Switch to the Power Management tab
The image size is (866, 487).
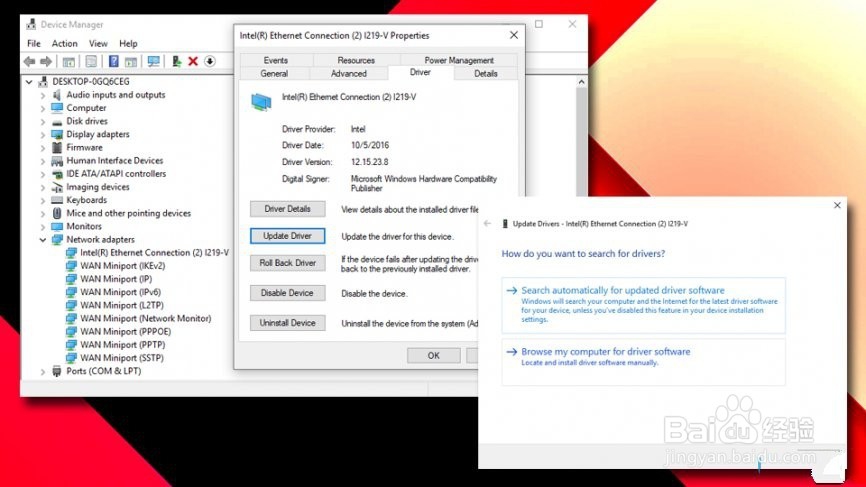click(458, 60)
